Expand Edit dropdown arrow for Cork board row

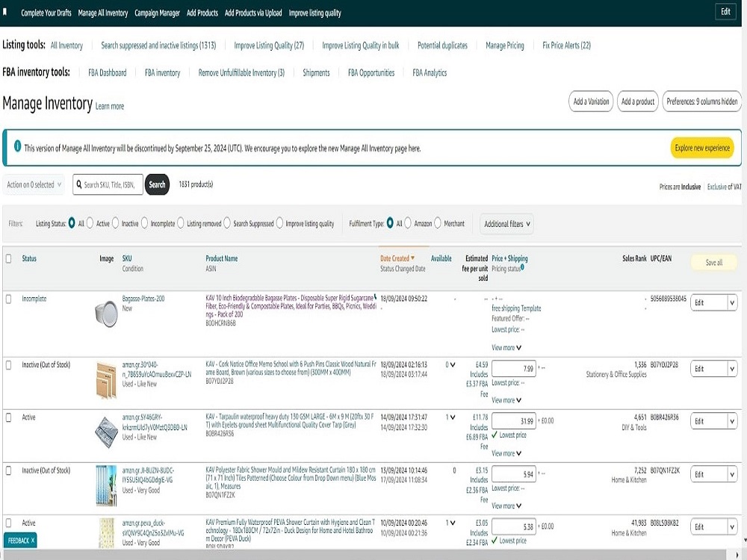[732, 369]
